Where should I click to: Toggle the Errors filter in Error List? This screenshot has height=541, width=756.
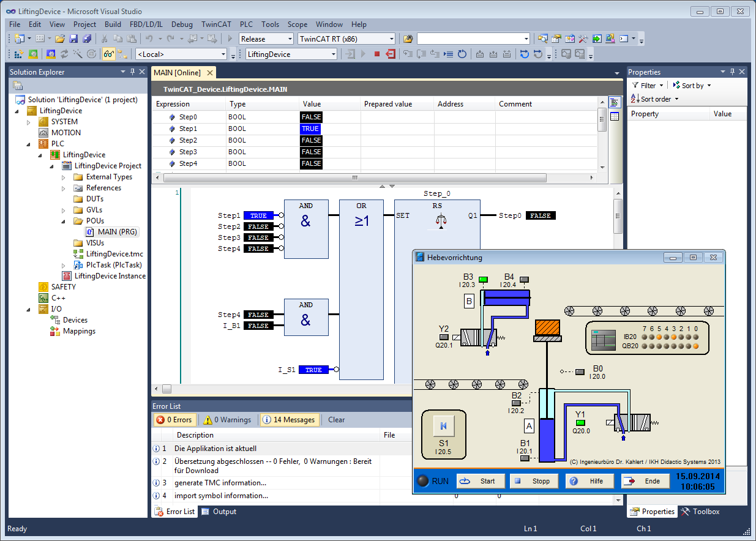(174, 420)
